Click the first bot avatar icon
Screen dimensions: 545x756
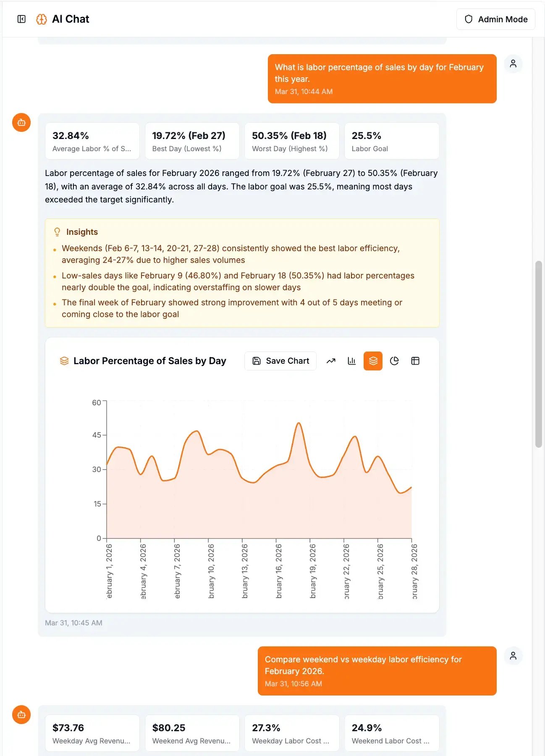[21, 123]
